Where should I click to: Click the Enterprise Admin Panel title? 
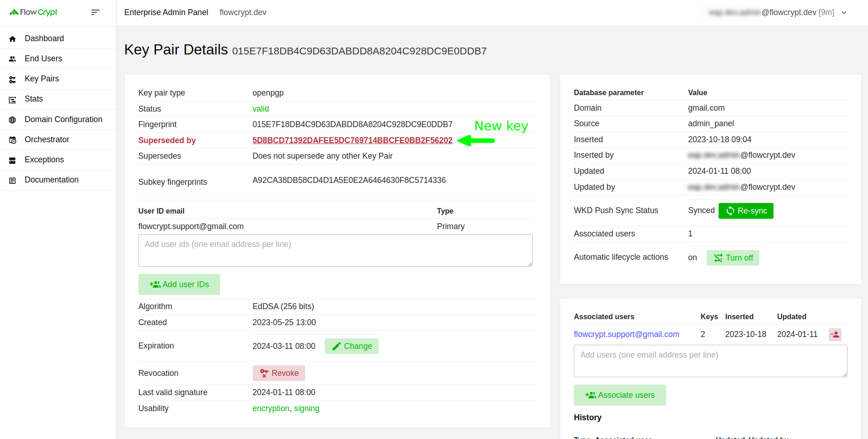(166, 12)
